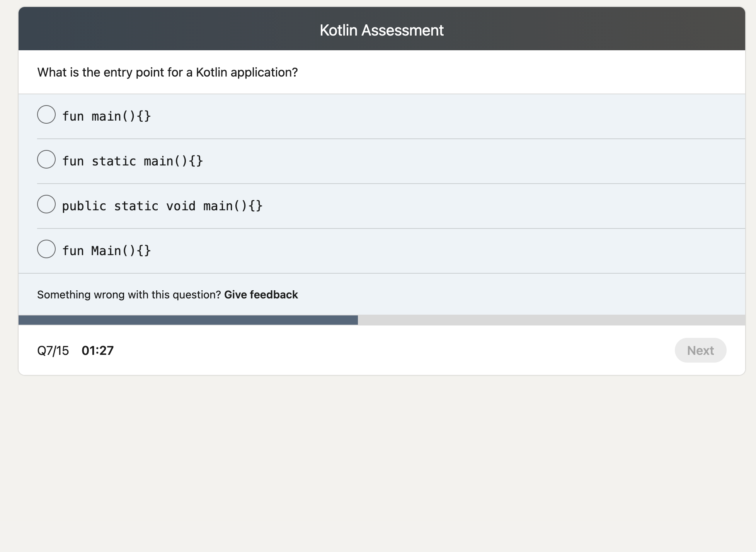Click the Next button
The width and height of the screenshot is (756, 552).
click(700, 350)
